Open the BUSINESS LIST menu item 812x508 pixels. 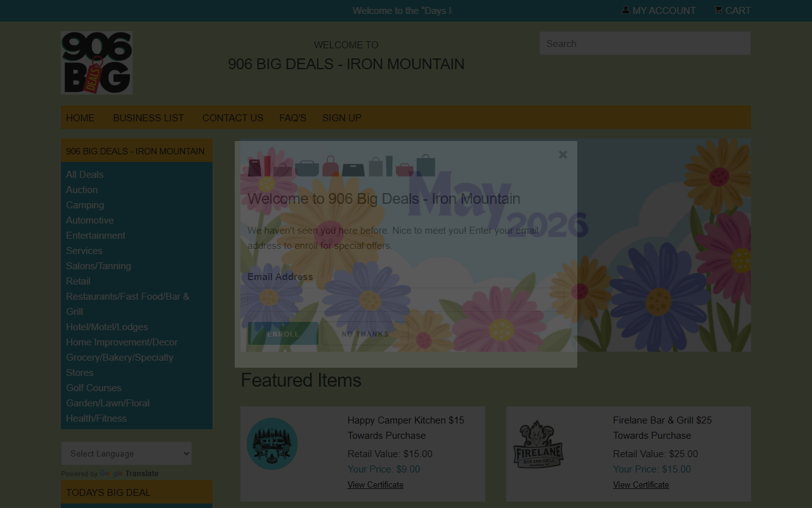(x=148, y=117)
